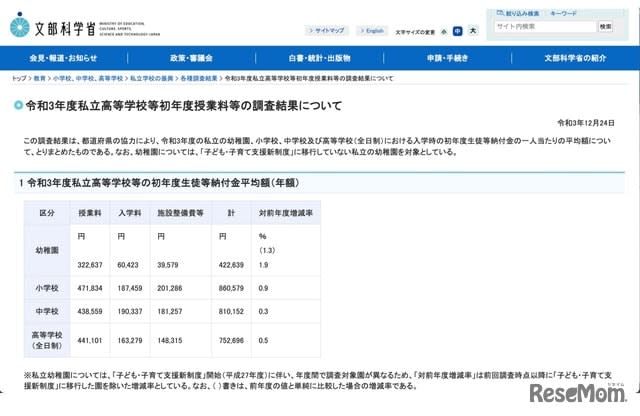Click the 授業料 column header
The image size is (640, 416).
click(x=90, y=213)
